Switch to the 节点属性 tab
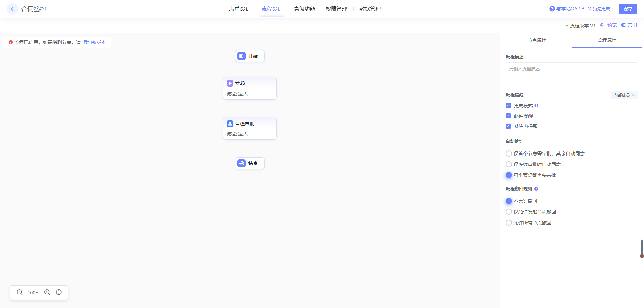 (537, 40)
